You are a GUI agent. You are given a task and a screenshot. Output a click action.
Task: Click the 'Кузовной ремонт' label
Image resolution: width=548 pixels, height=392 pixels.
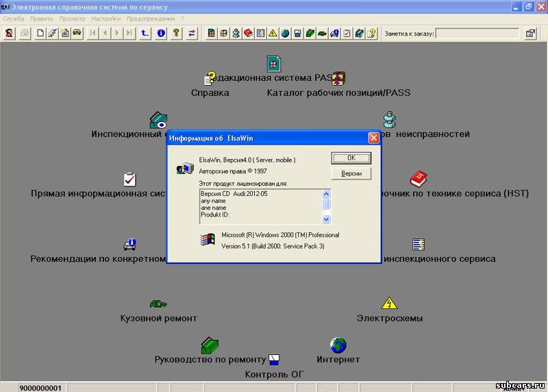click(158, 318)
